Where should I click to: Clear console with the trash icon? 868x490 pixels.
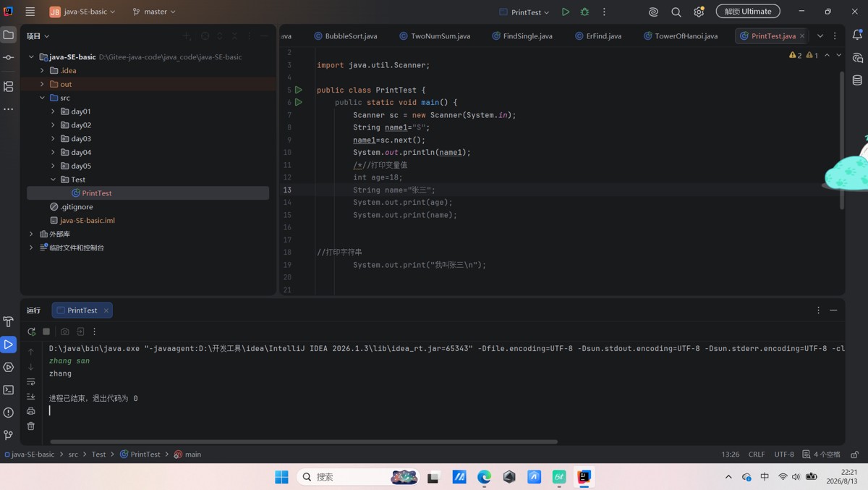click(31, 426)
